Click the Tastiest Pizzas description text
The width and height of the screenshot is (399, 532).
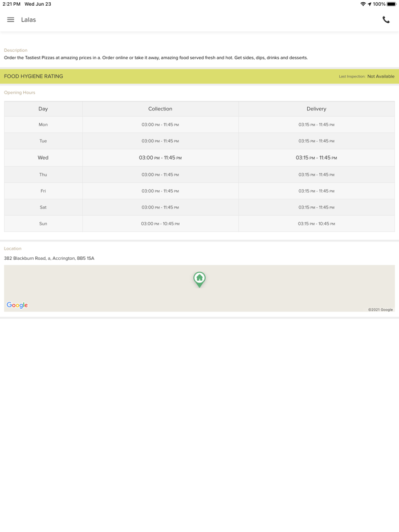(x=156, y=58)
